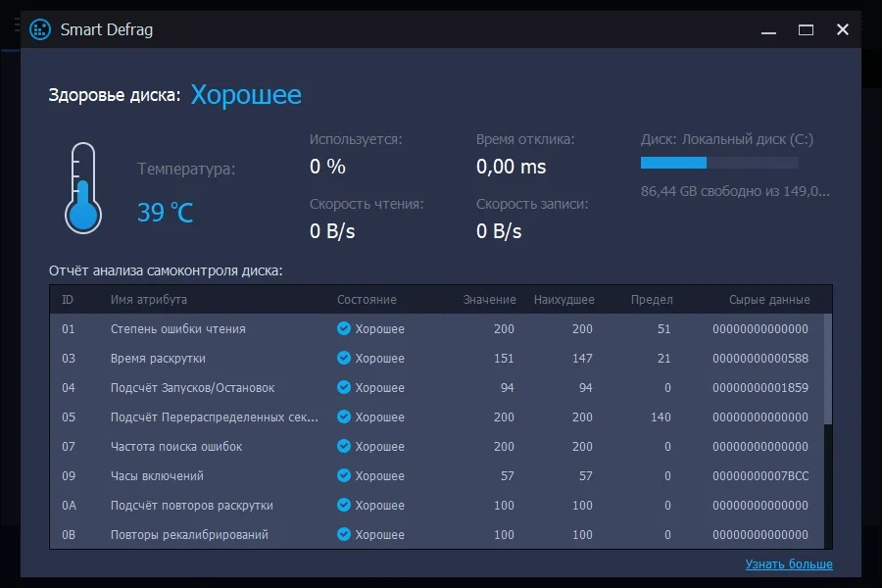
Task: Click the 0,00 ms response time value
Action: [x=511, y=167]
